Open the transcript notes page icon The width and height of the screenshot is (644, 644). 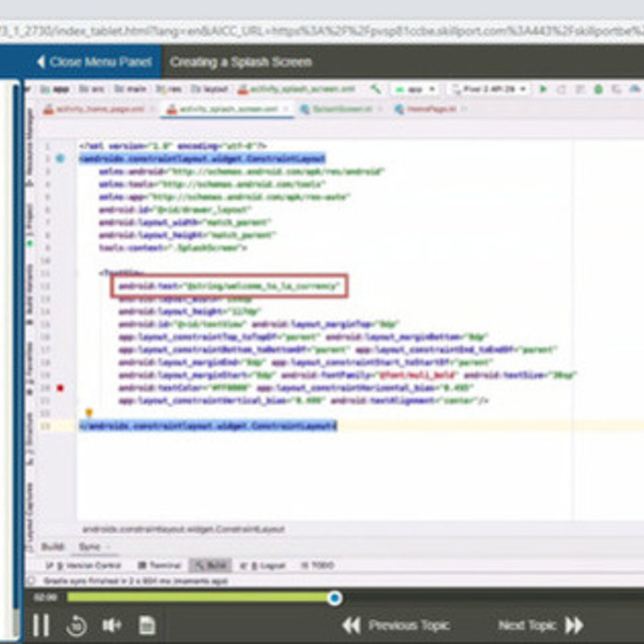tap(147, 625)
